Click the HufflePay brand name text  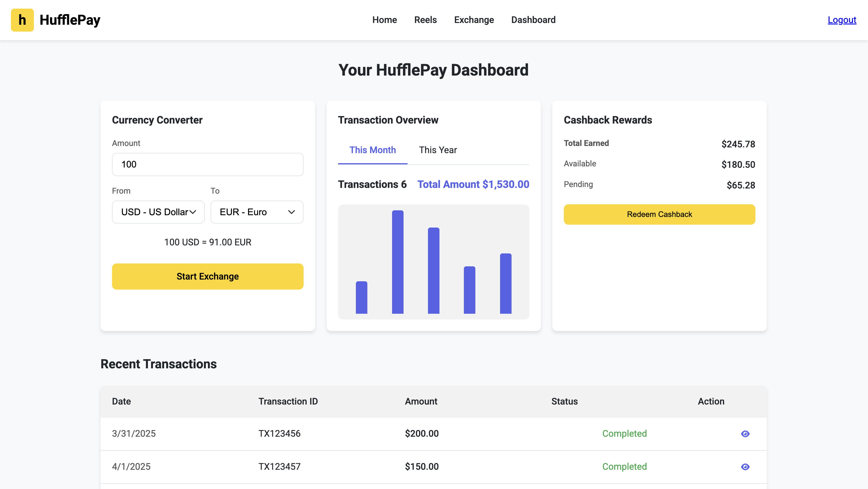click(70, 20)
